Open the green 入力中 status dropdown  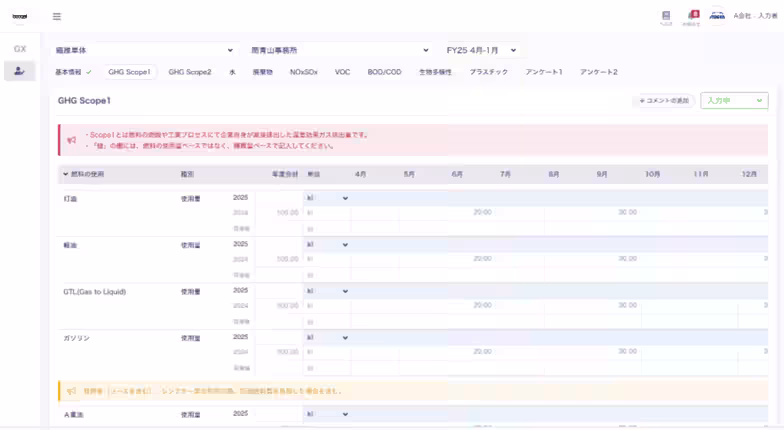tap(734, 100)
